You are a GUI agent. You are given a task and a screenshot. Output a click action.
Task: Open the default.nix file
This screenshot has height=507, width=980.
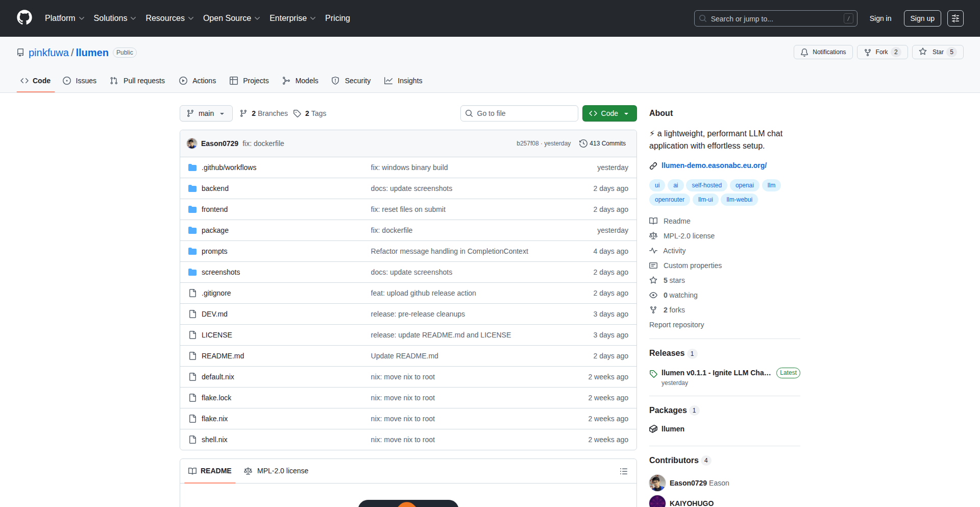pyautogui.click(x=218, y=377)
